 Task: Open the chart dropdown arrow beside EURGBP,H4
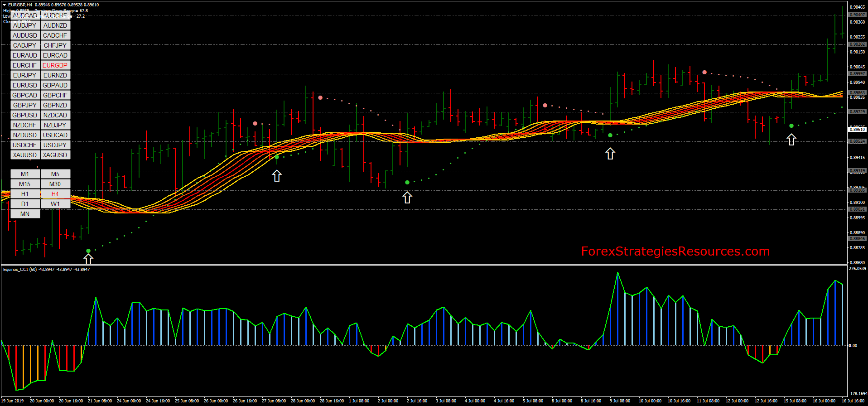pyautogui.click(x=4, y=5)
